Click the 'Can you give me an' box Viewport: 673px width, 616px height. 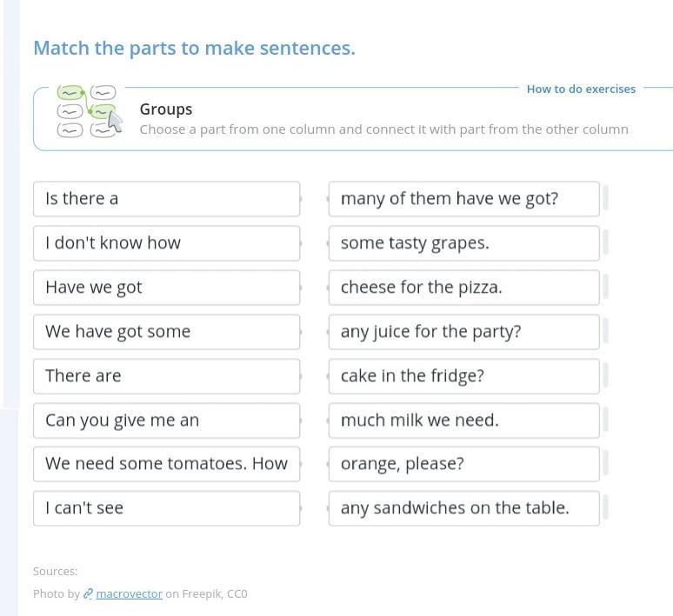click(166, 421)
